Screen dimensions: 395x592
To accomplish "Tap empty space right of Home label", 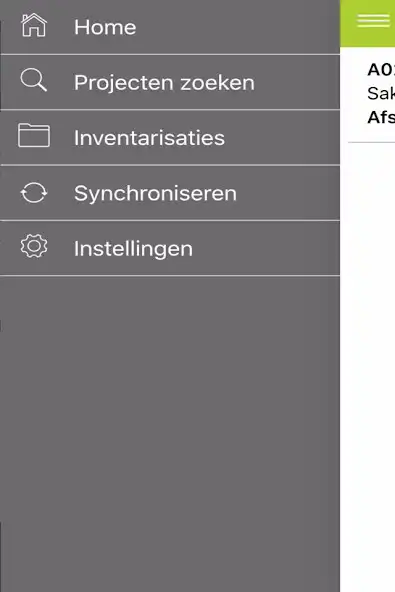I will tap(238, 27).
